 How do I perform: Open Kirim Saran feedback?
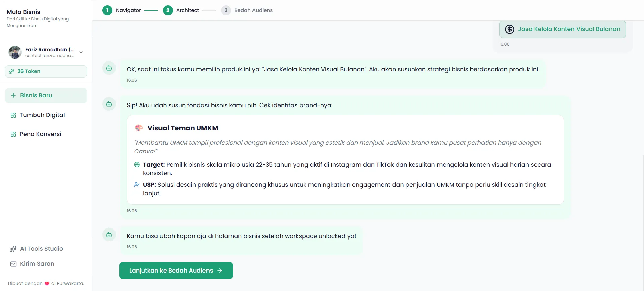coord(37,264)
